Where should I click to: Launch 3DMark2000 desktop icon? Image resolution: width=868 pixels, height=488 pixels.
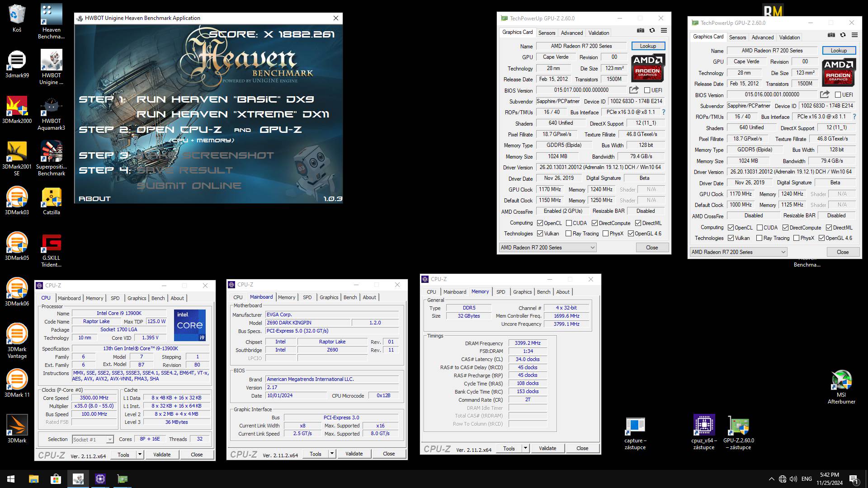click(x=17, y=109)
